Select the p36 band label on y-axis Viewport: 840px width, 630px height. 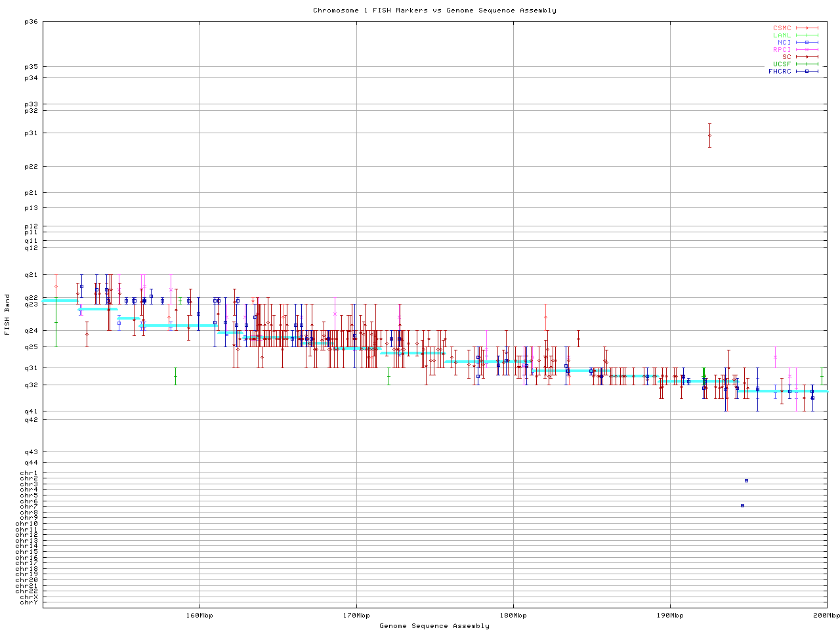click(31, 22)
